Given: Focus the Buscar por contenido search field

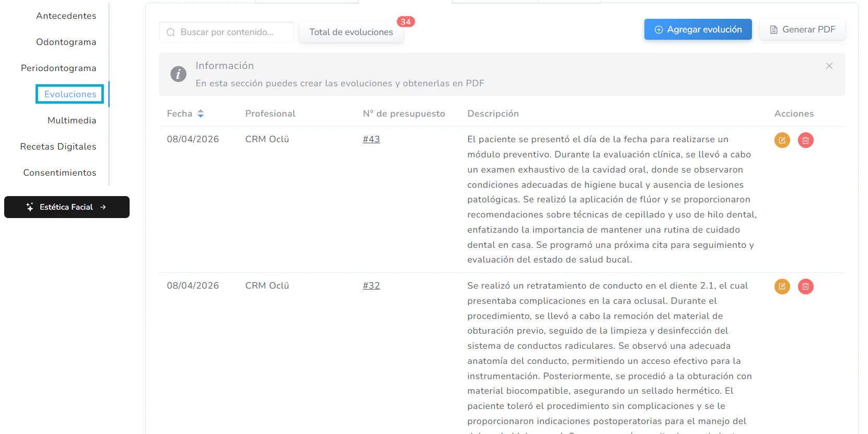Looking at the screenshot, I should point(226,32).
